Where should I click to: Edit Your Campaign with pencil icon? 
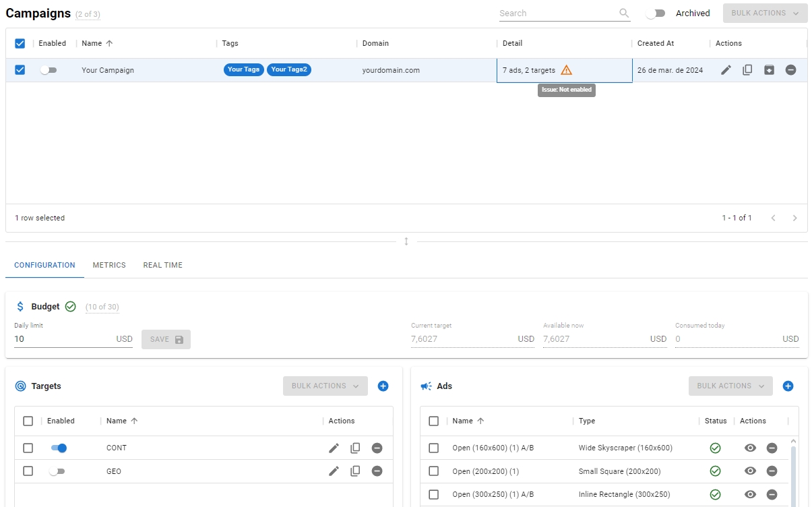[726, 70]
